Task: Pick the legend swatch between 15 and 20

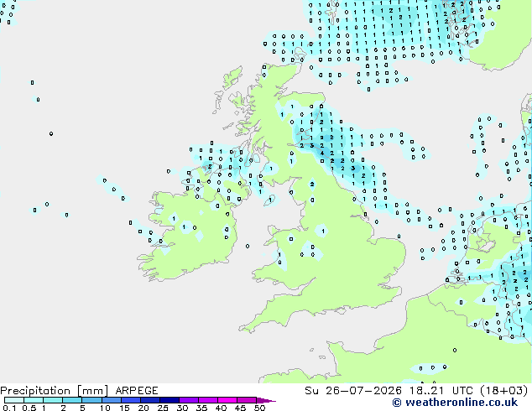Action: tap(131, 400)
